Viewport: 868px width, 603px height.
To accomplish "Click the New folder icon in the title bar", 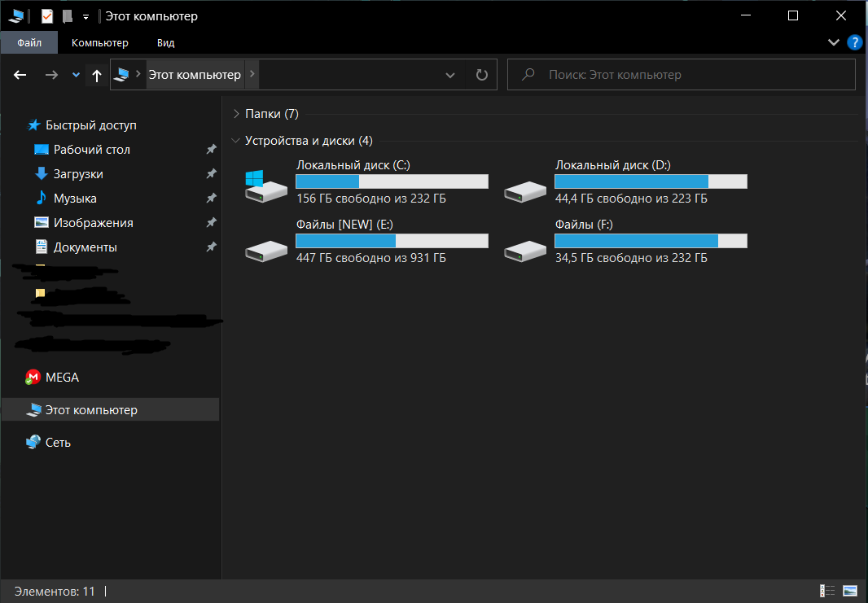I will [x=67, y=16].
